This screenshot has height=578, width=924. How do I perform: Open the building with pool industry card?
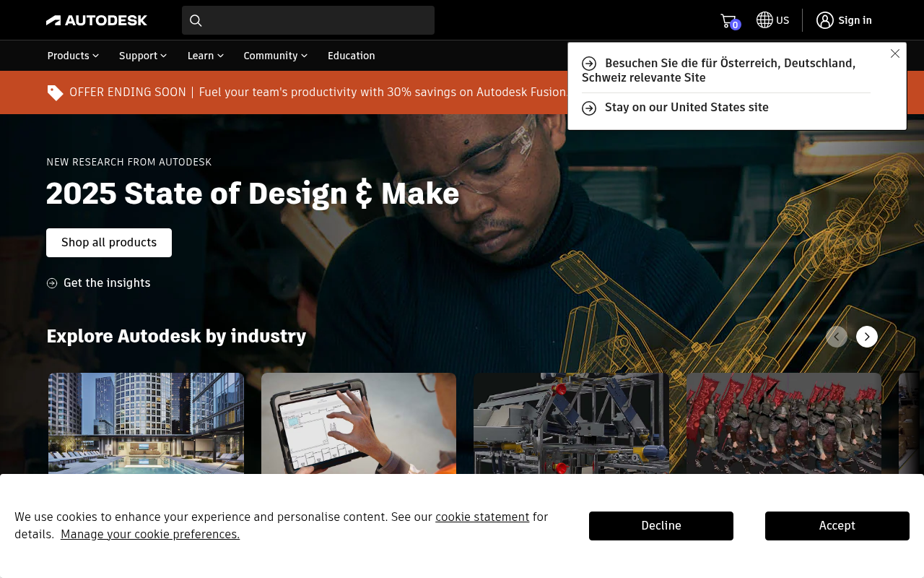coord(146,423)
